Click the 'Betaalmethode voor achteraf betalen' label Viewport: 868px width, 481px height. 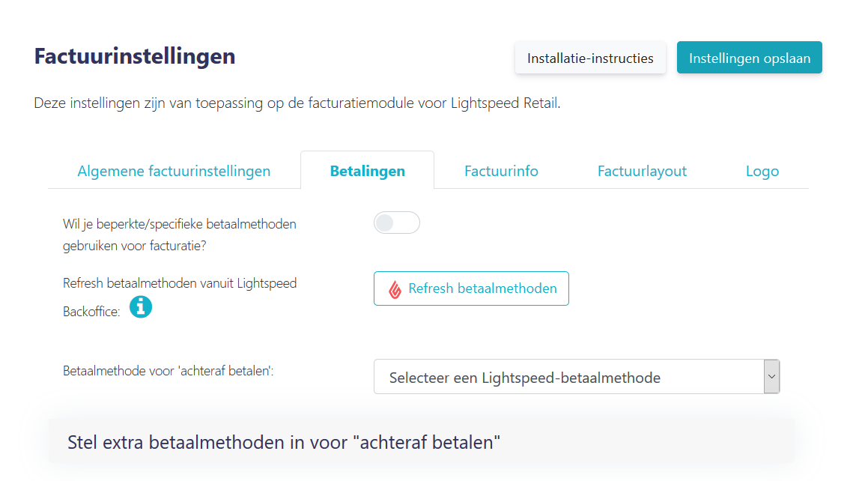(169, 371)
